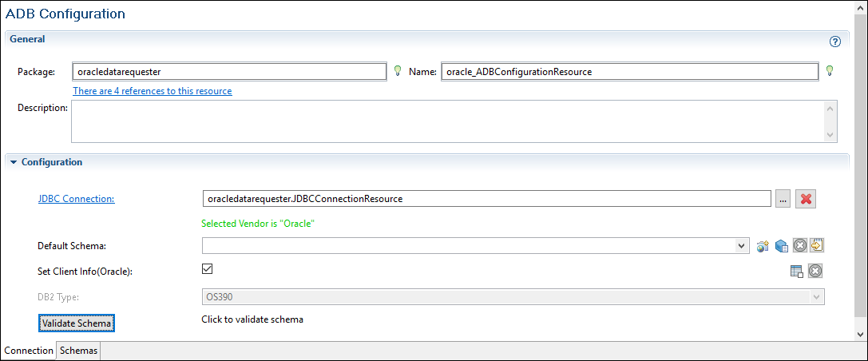Clear JDBC connection with red X icon
This screenshot has height=361, width=868.
(x=806, y=199)
